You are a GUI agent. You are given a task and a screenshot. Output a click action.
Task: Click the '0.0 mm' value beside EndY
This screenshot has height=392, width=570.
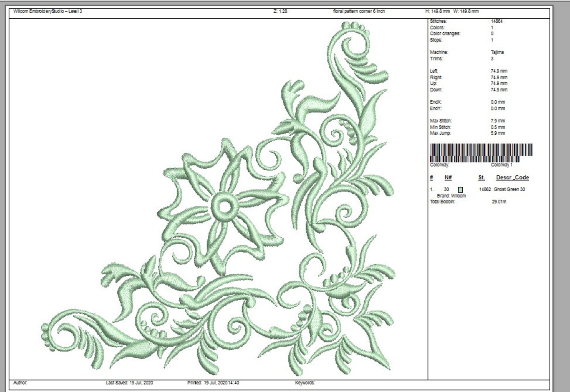tap(498, 108)
